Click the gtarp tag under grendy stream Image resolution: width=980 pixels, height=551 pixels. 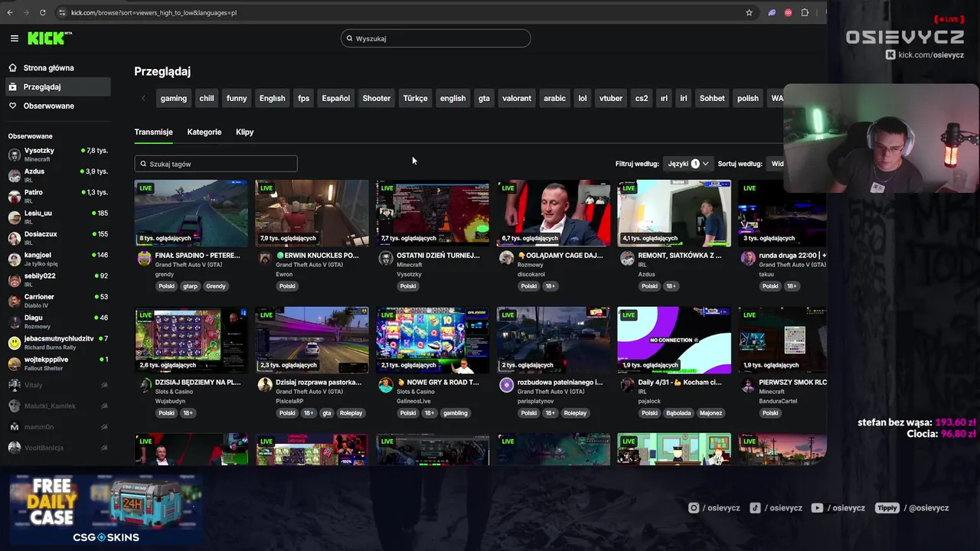coord(190,286)
